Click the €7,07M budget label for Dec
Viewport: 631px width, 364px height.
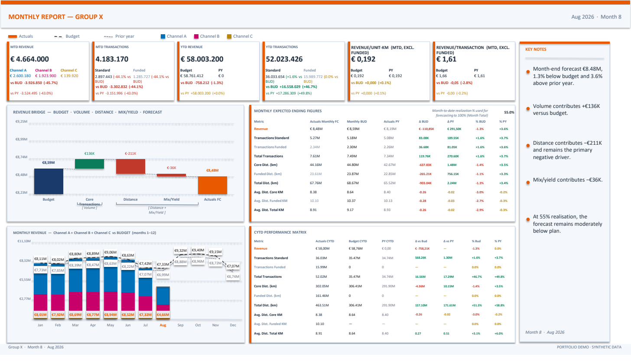(233, 266)
